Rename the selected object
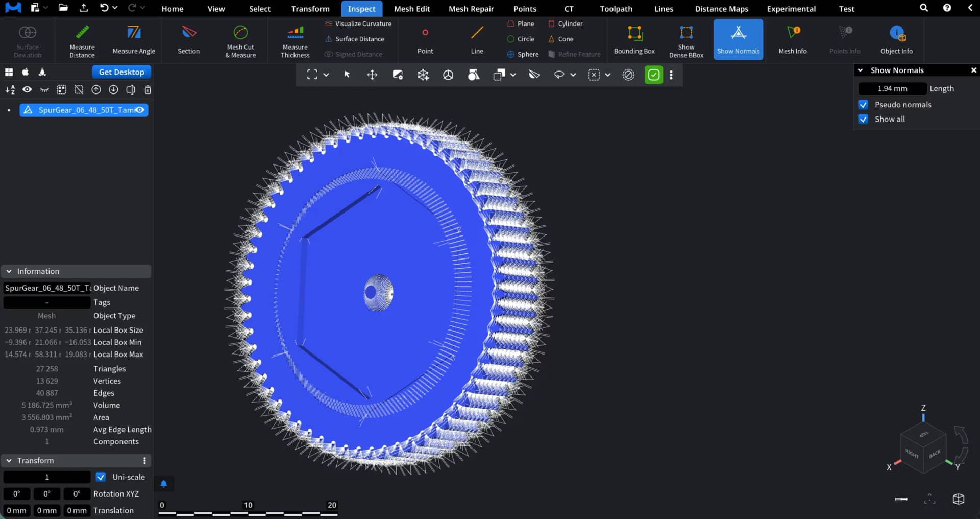The height and width of the screenshot is (519, 980). point(131,90)
